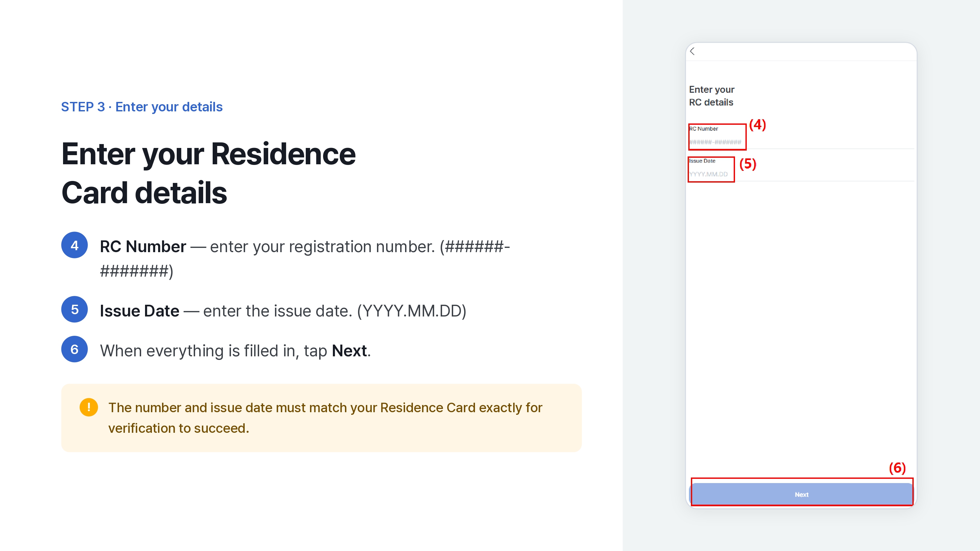Viewport: 980px width, 551px height.
Task: Click the RC Number field label
Action: pyautogui.click(x=703, y=129)
